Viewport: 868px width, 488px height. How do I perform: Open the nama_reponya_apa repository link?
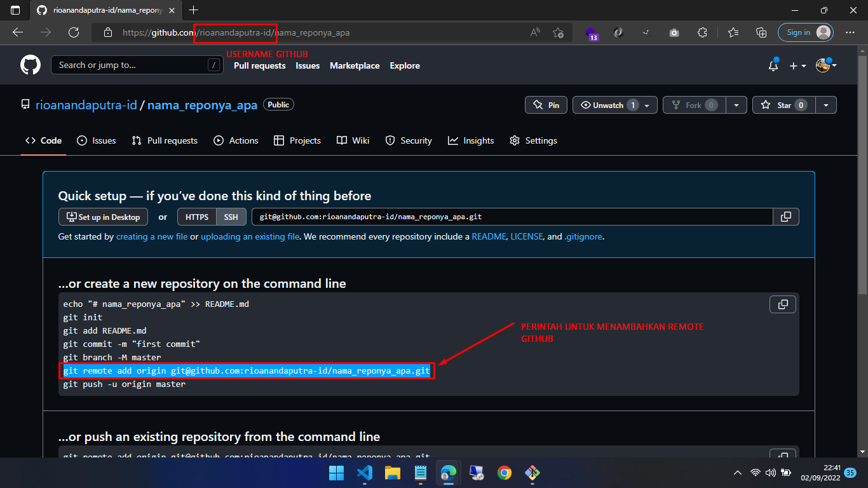pos(202,105)
